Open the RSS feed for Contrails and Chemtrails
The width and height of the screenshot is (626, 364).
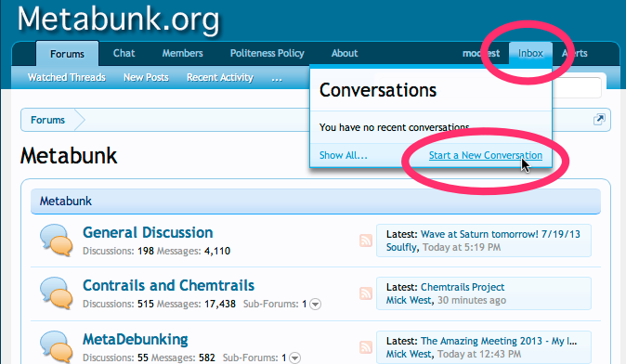tap(366, 293)
